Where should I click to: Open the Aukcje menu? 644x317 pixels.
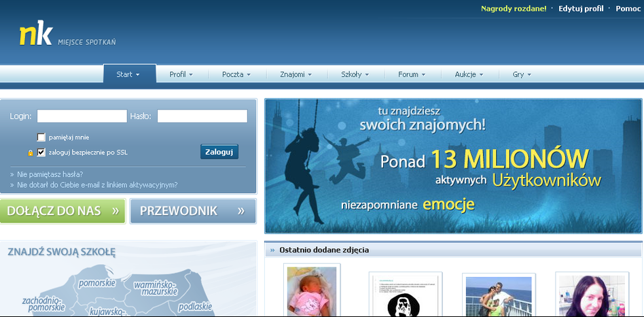point(469,74)
